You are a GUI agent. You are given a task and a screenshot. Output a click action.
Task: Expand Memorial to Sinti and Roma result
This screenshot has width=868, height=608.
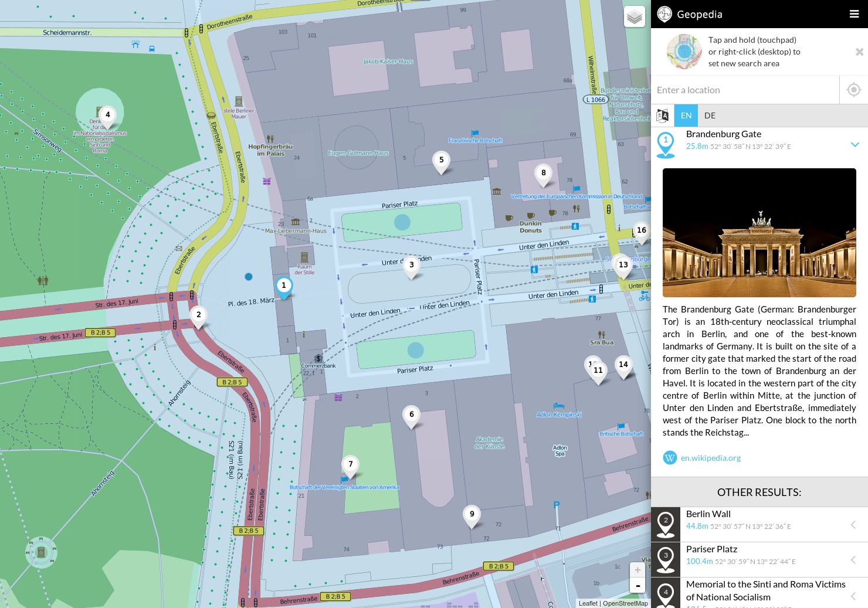point(853,596)
